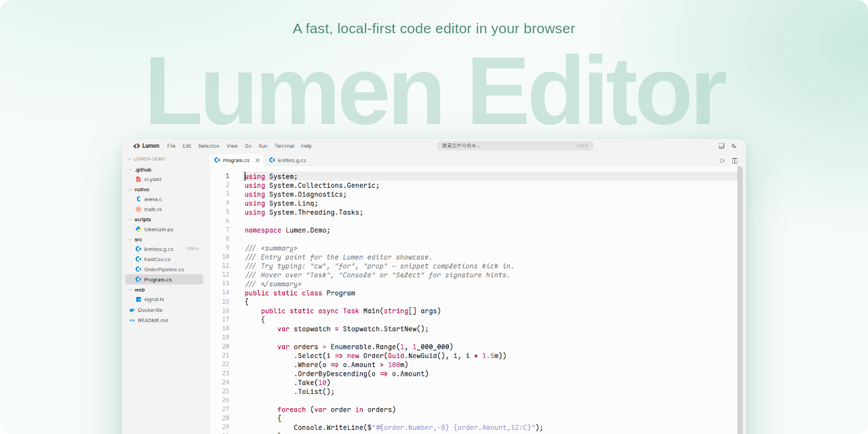Click the Dockerfile whale icon

(x=132, y=310)
